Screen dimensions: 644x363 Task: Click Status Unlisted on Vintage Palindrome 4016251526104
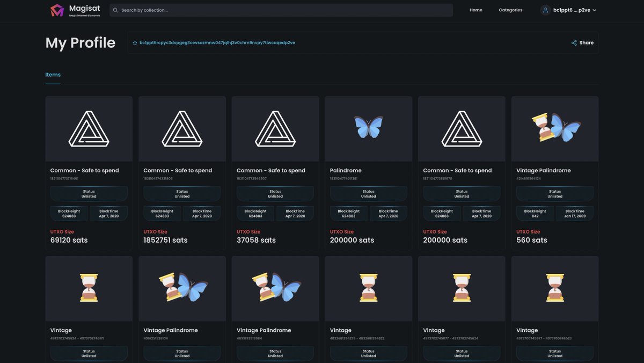pos(182,353)
